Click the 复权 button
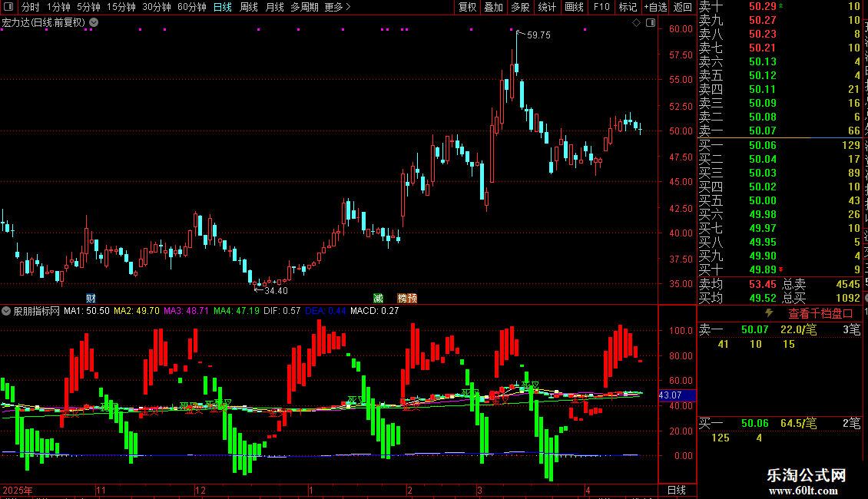This screenshot has width=868, height=499. (x=467, y=7)
